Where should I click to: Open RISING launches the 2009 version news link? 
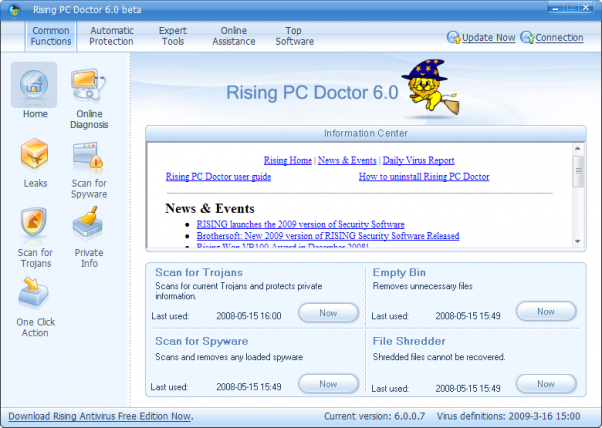tap(301, 224)
